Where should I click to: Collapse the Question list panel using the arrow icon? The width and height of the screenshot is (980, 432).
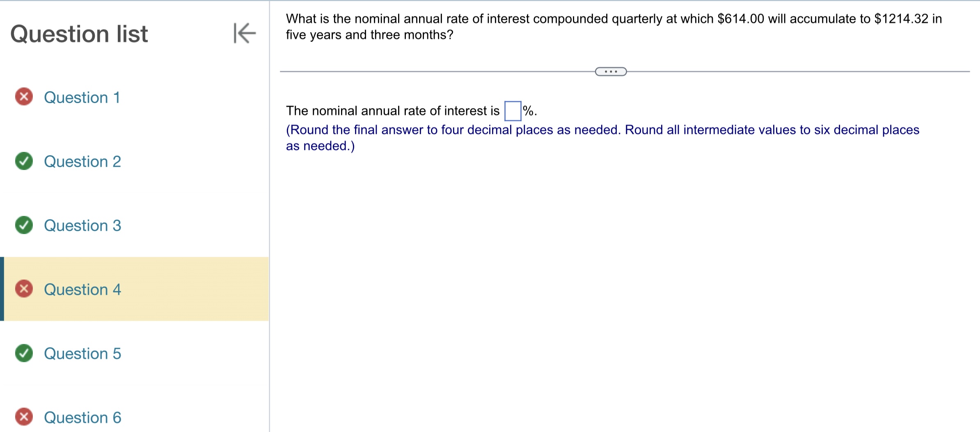(245, 34)
